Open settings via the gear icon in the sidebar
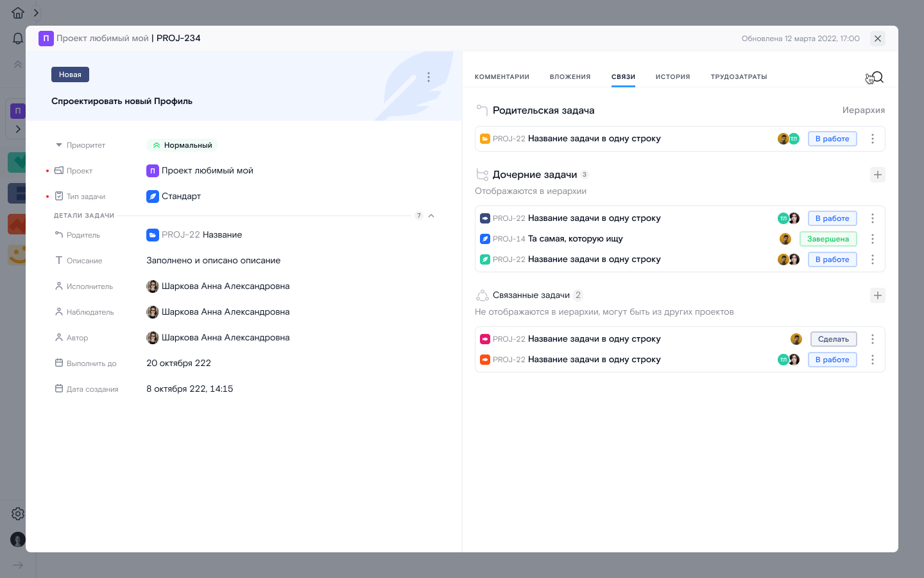Viewport: 924px width, 578px height. point(18,514)
